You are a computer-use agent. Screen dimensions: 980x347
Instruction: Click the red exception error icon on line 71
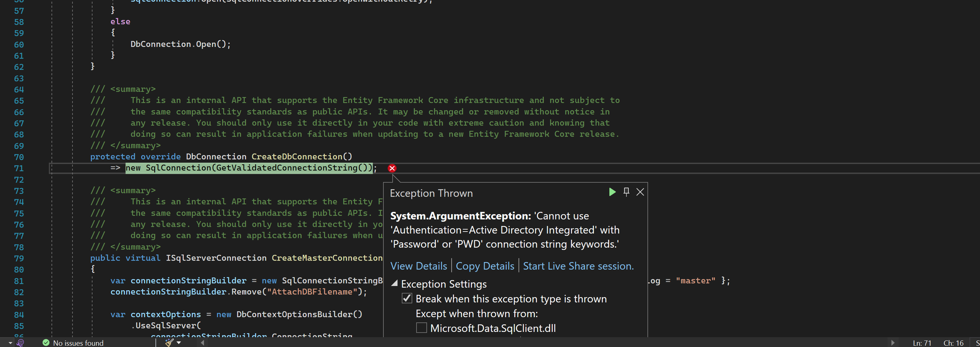click(392, 168)
